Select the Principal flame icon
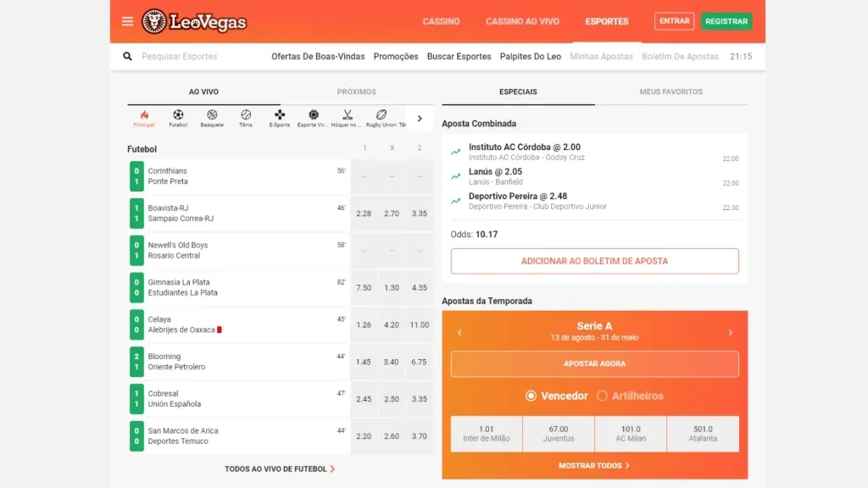 144,115
